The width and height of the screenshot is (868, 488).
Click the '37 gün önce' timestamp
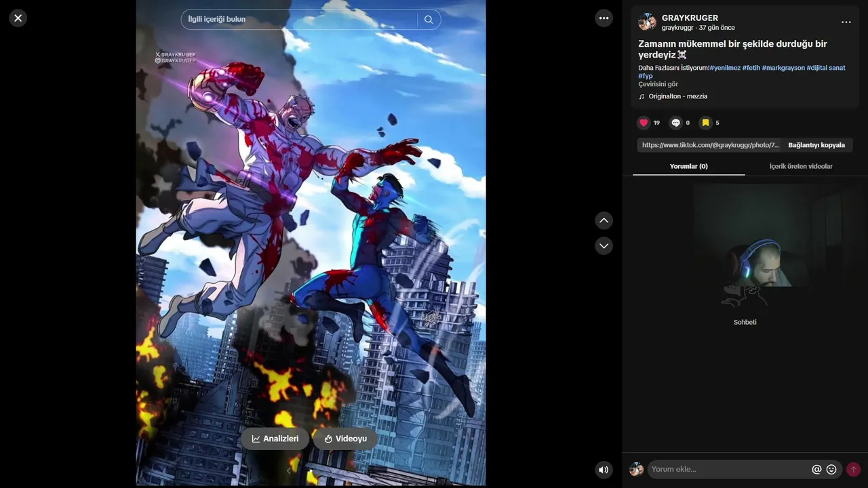coord(717,28)
